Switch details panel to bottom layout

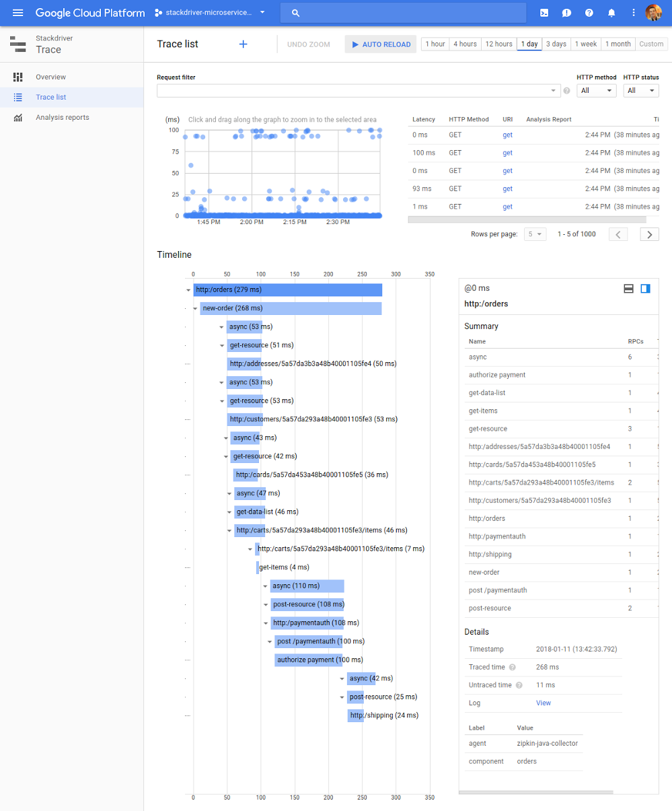point(629,289)
